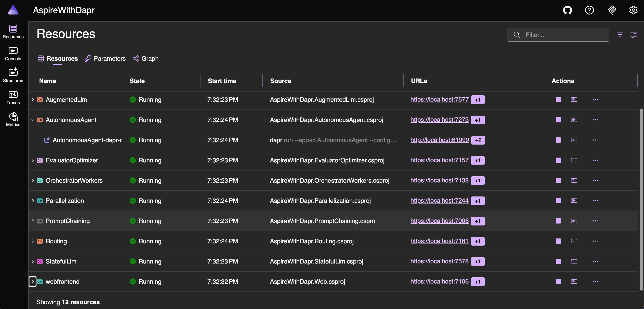Viewport: 644px width, 309px height.
Task: Open https://localhost:7577 link for AugmentedLlm
Action: 439,100
